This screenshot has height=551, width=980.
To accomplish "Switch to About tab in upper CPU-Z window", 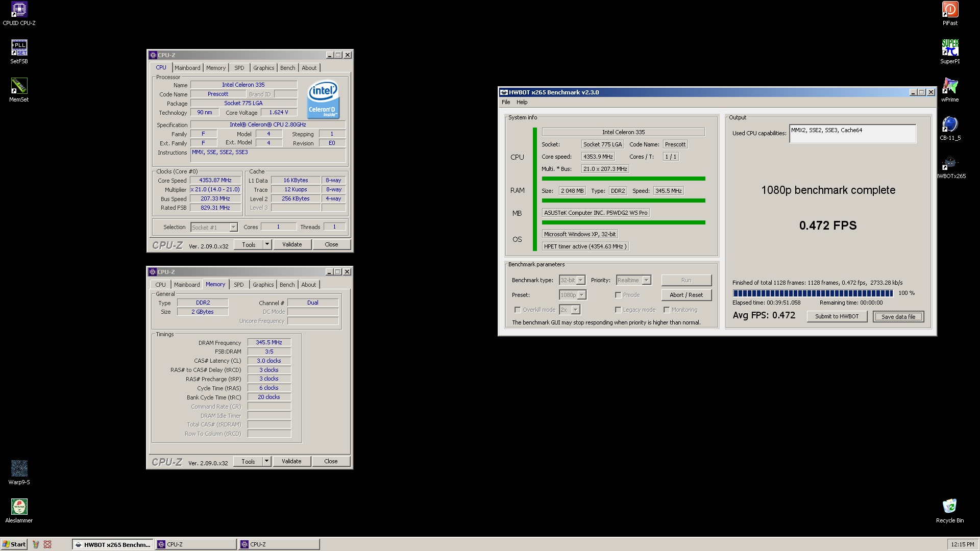I will point(309,68).
